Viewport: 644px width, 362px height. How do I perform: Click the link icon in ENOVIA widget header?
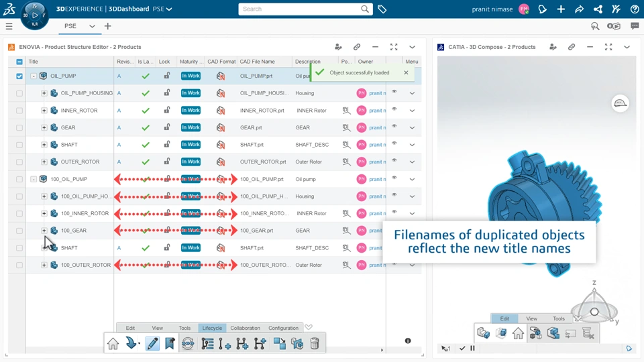click(357, 47)
